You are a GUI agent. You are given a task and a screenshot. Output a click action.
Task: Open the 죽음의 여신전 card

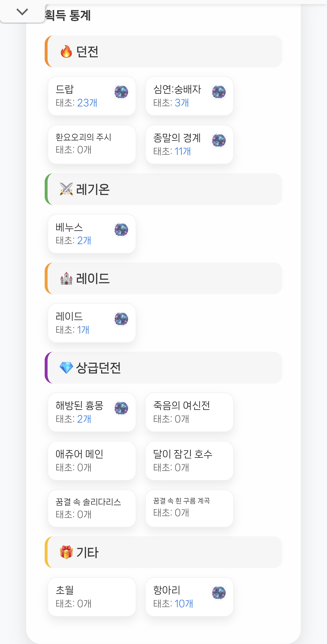[189, 412]
